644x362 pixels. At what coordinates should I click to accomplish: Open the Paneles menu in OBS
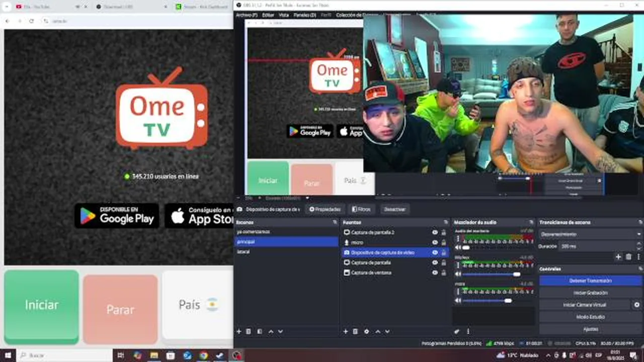(x=305, y=15)
